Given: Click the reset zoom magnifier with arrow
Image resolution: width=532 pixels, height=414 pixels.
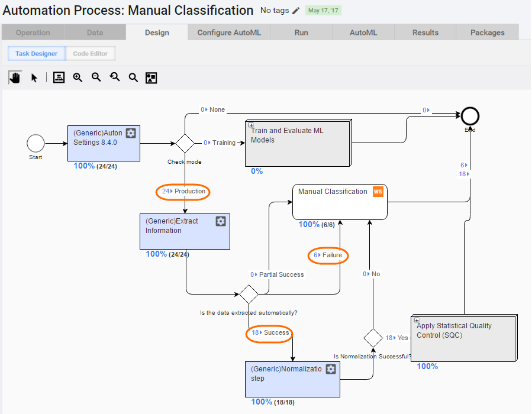Looking at the screenshot, I should [x=115, y=77].
